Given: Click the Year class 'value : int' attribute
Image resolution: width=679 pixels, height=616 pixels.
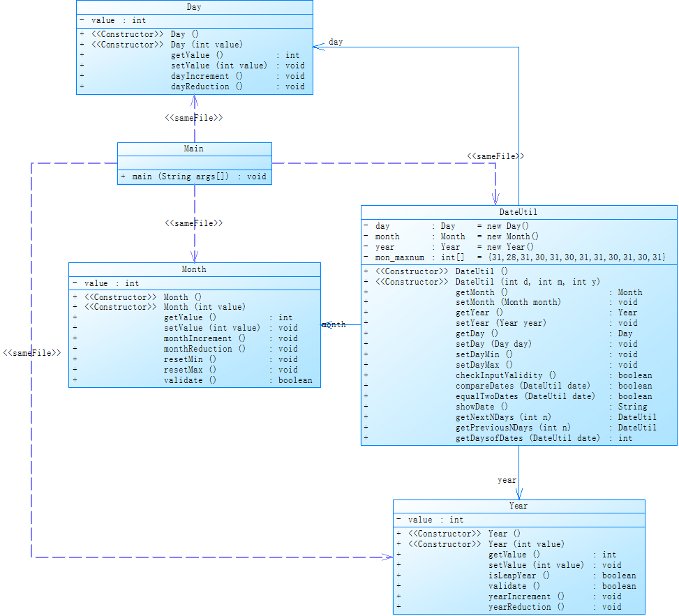Looking at the screenshot, I should [x=430, y=520].
